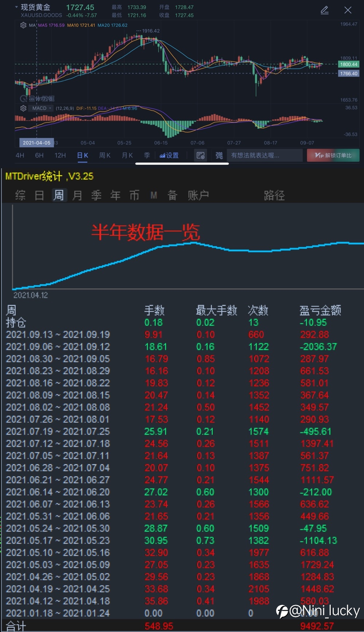Select the 1800.44 price label
Image resolution: width=364 pixels, height=632 pixels.
349,64
